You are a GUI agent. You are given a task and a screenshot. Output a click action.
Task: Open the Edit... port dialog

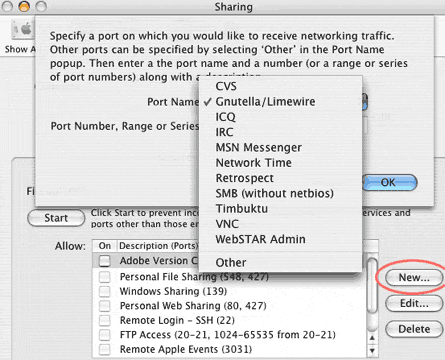[x=414, y=303]
